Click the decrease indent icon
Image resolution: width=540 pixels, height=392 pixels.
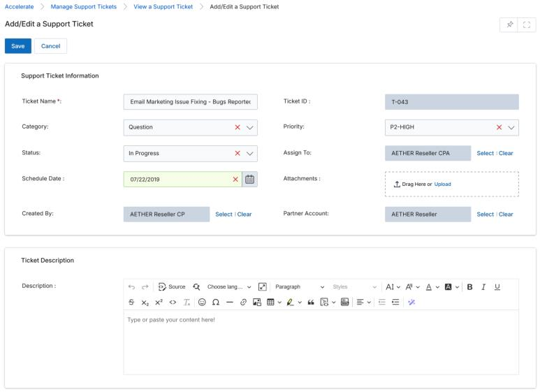point(382,303)
